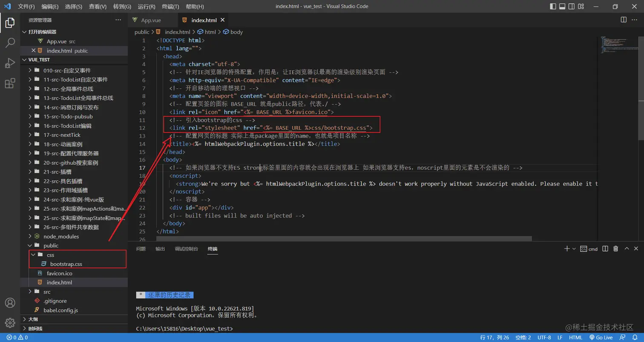Image resolution: width=644 pixels, height=342 pixels.
Task: Collapse the public folder
Action: coord(74,245)
